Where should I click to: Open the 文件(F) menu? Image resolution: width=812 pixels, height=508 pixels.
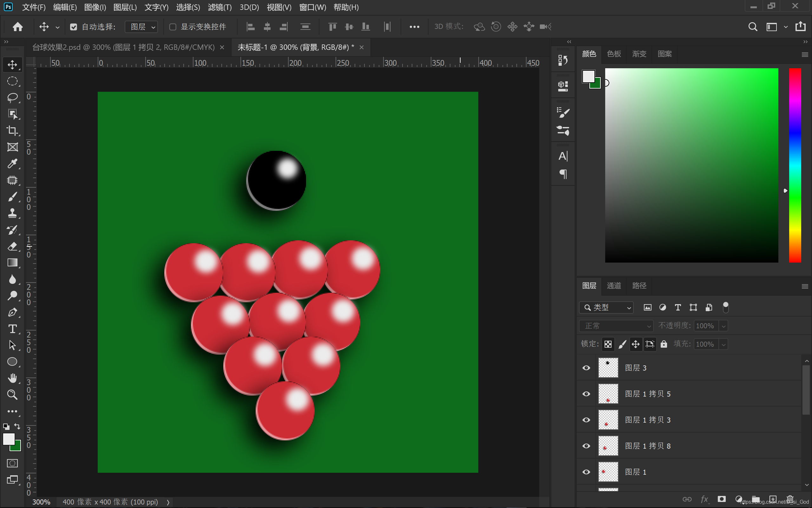[34, 7]
